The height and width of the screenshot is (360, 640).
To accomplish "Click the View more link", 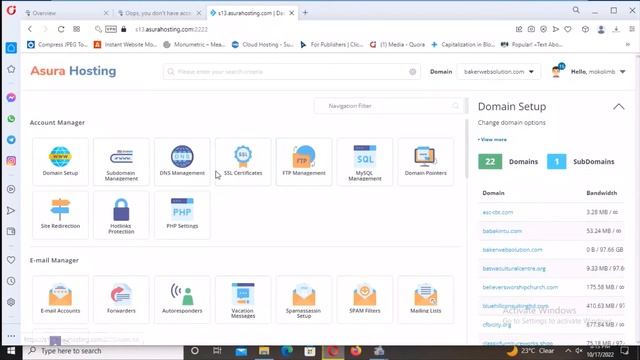I will (x=492, y=140).
